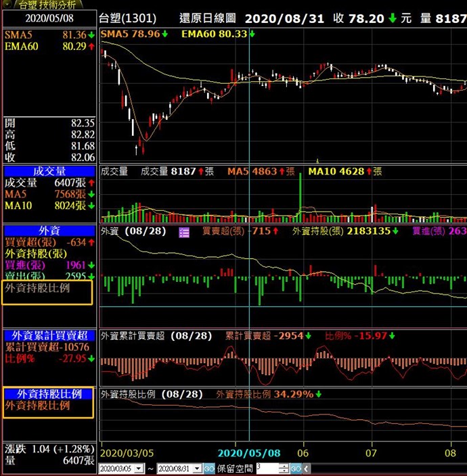Select the 成交量 indicator header
This screenshot has height=476, width=467.
49,171
